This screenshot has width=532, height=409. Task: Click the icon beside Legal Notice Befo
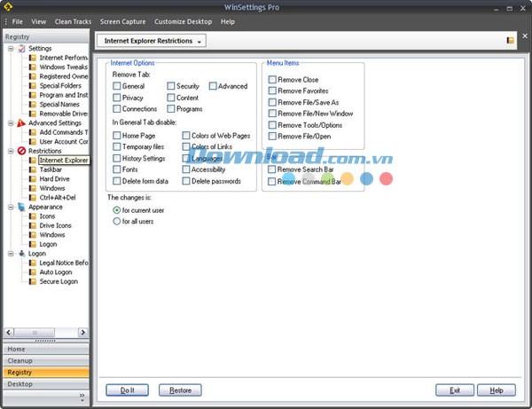[33, 263]
